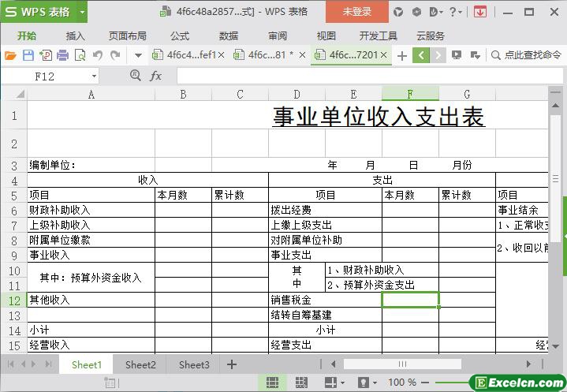Expand the Name Box dropdown arrow

(x=95, y=76)
